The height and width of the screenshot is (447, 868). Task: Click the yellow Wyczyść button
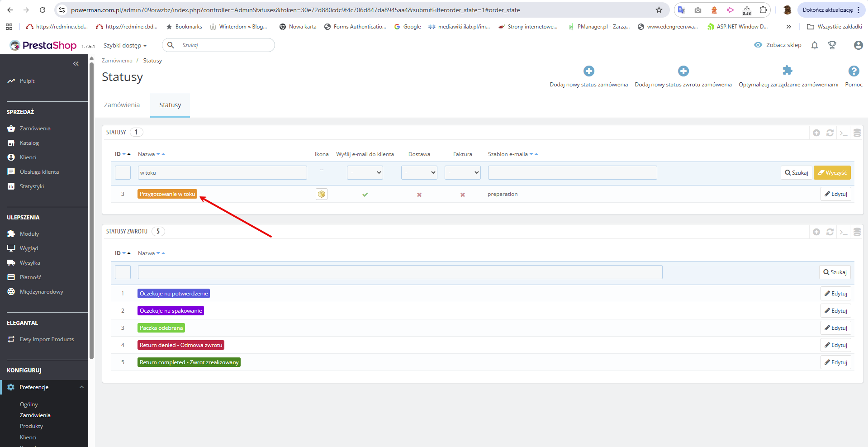click(832, 173)
